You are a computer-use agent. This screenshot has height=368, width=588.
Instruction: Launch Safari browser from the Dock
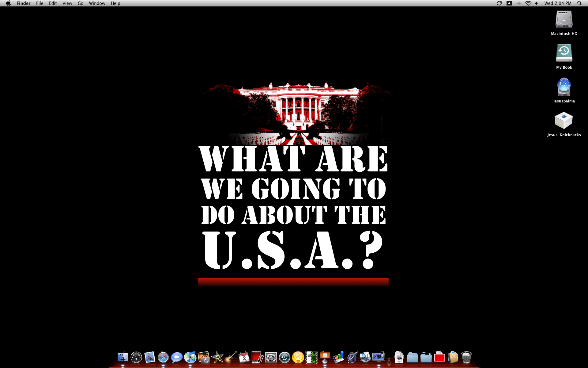point(163,357)
